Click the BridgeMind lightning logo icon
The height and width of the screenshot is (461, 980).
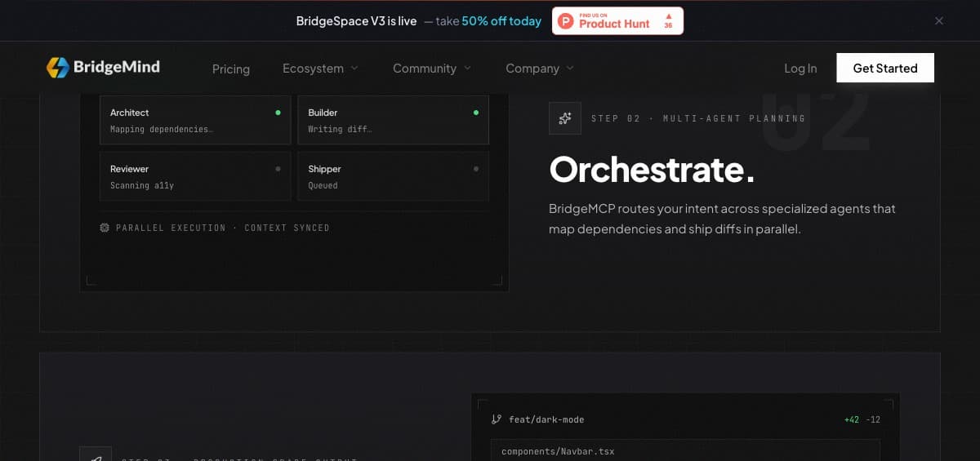(x=57, y=68)
